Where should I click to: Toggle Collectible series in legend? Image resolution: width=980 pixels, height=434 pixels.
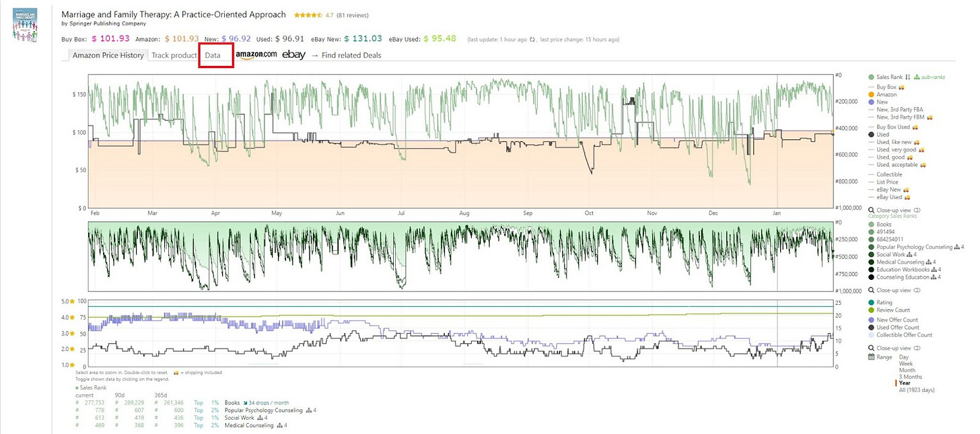point(885,174)
